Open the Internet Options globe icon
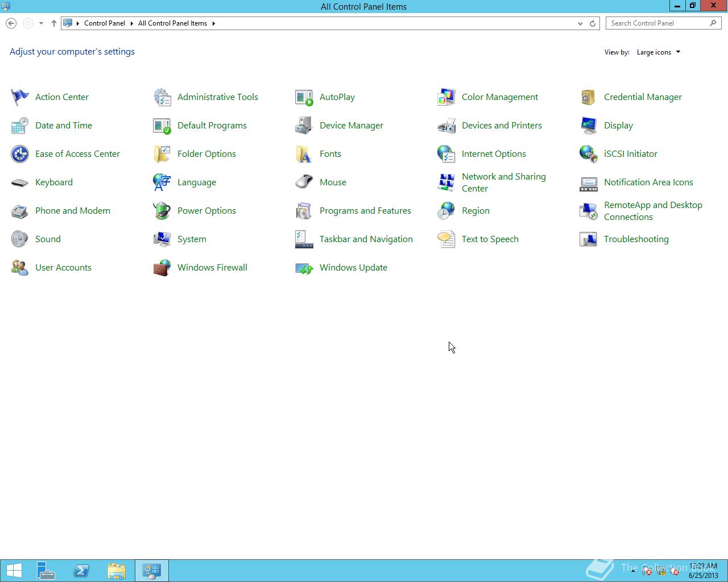 pyautogui.click(x=446, y=154)
